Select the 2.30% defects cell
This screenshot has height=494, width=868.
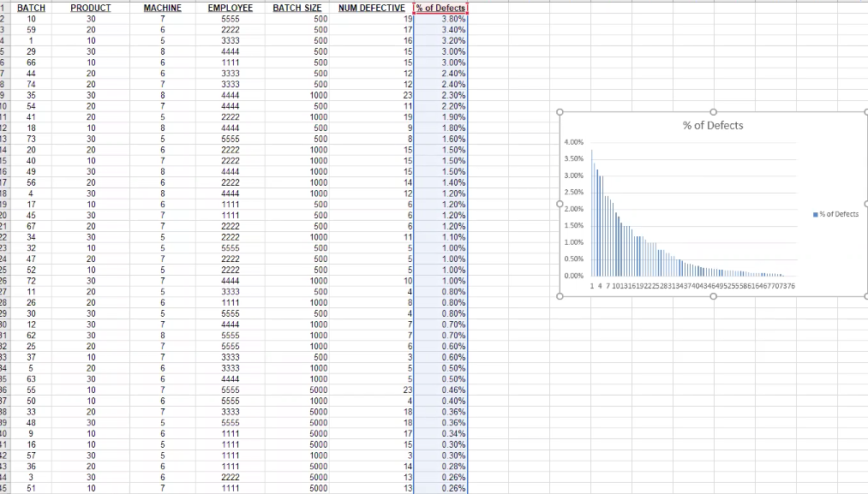440,95
